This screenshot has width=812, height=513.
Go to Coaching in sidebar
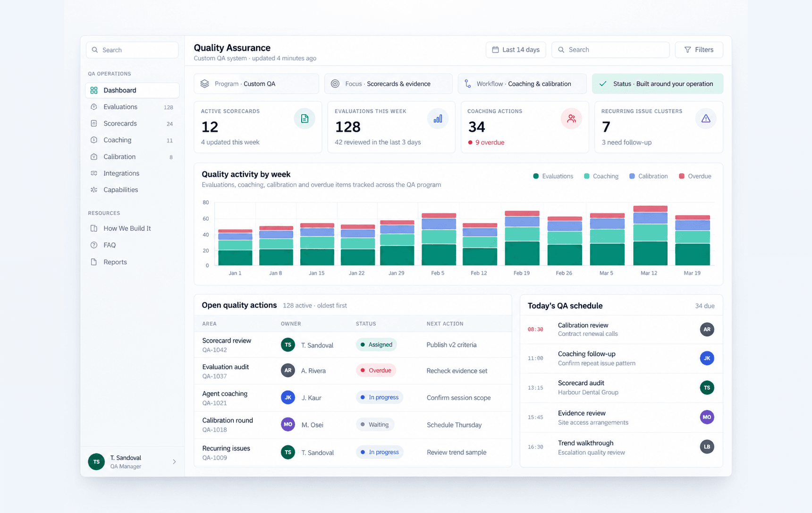(132, 140)
